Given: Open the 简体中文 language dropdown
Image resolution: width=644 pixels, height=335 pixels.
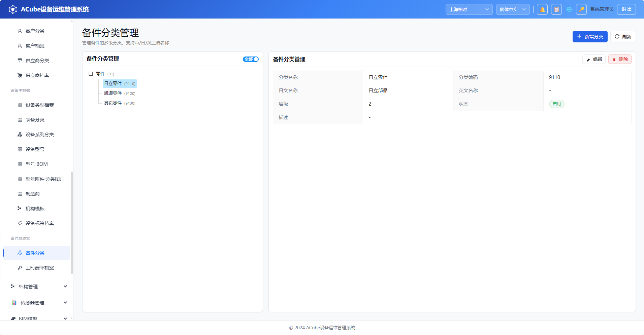Looking at the screenshot, I should pos(513,9).
